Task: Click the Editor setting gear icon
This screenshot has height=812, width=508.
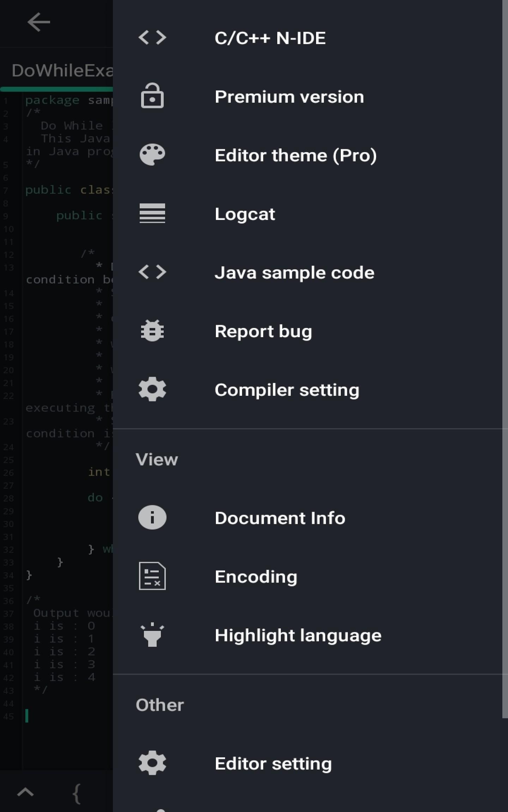Action: [152, 763]
